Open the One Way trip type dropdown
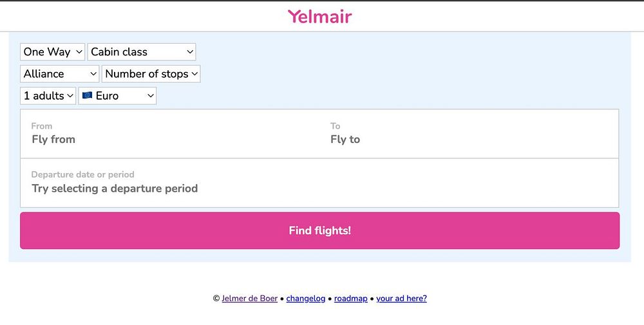Viewport: 644px width, 325px height. [53, 52]
